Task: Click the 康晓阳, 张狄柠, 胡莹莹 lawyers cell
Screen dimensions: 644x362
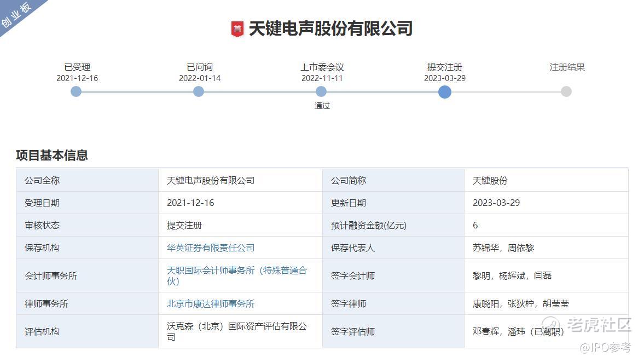Action: coord(546,303)
